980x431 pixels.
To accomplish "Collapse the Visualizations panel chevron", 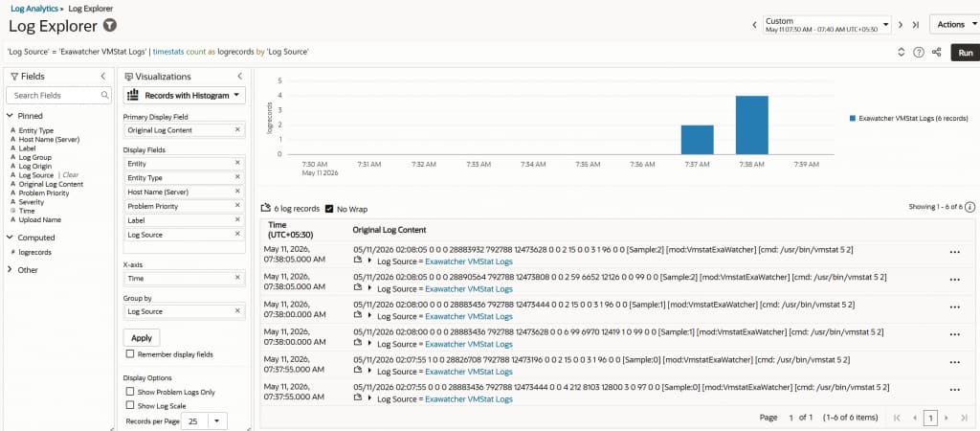I will click(x=239, y=76).
